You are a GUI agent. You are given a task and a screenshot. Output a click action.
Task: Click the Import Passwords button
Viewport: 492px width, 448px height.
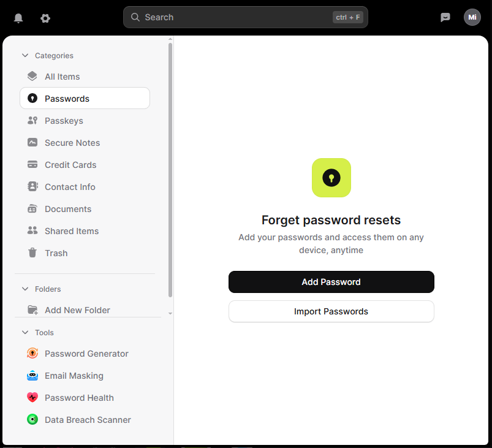331,311
